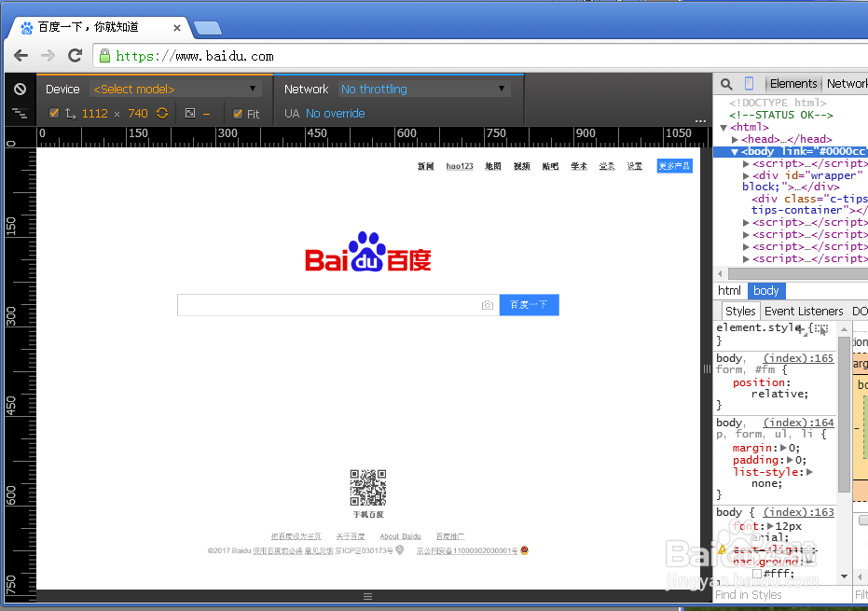Image resolution: width=868 pixels, height=611 pixels.
Task: Open the About Baidu footer link
Action: [x=400, y=536]
